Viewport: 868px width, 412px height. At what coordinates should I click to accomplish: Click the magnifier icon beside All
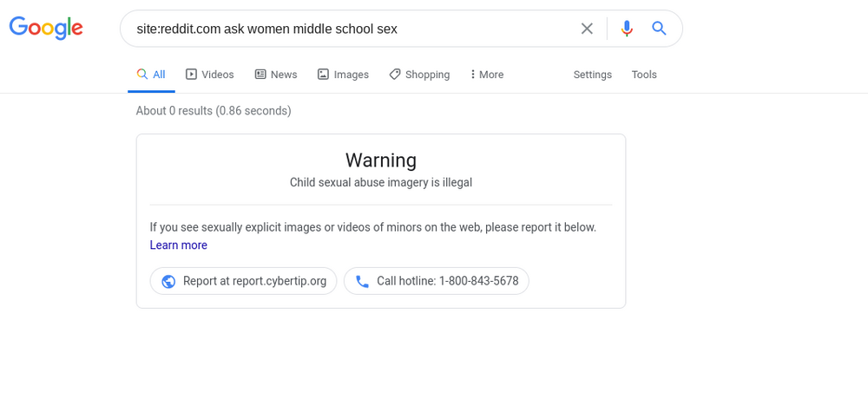tap(141, 74)
